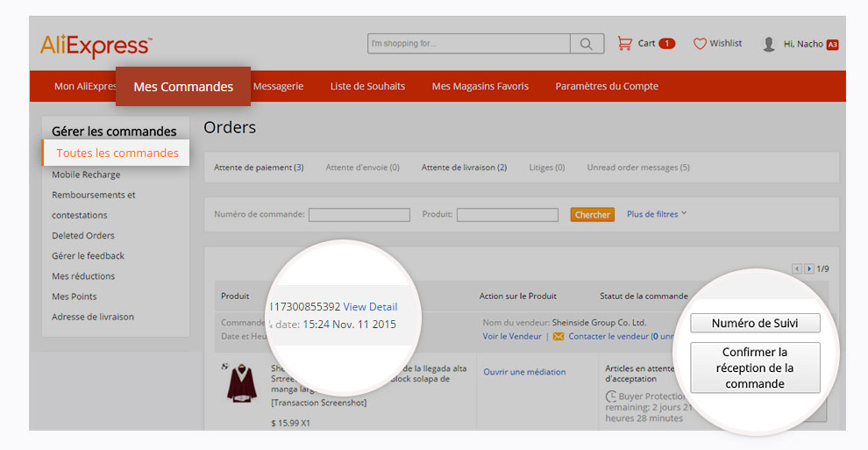This screenshot has height=450, width=868.
Task: Expand the Plus de filtres dropdown
Action: pyautogui.click(x=657, y=214)
